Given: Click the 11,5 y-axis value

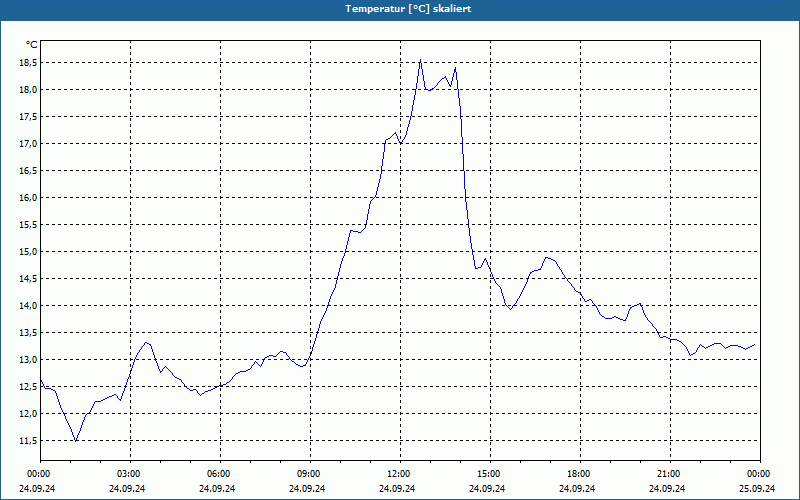Looking at the screenshot, I should (28, 441).
